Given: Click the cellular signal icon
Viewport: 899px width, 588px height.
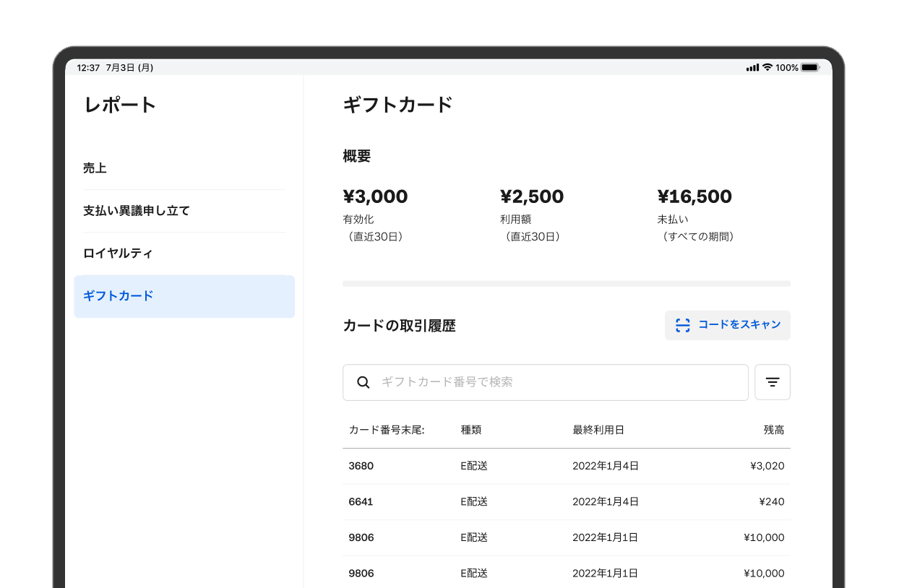Looking at the screenshot, I should tap(753, 67).
